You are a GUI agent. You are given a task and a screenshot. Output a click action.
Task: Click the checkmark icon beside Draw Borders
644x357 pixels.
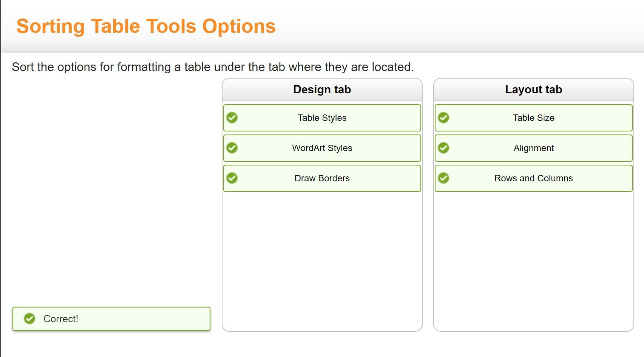[232, 178]
